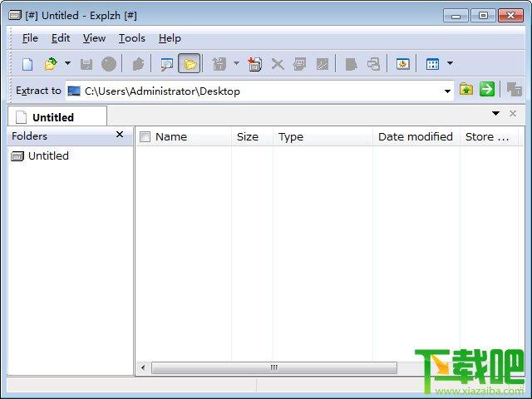Click the greyed tag-shaped toolbar icon
This screenshot has height=399, width=532.
click(351, 64)
